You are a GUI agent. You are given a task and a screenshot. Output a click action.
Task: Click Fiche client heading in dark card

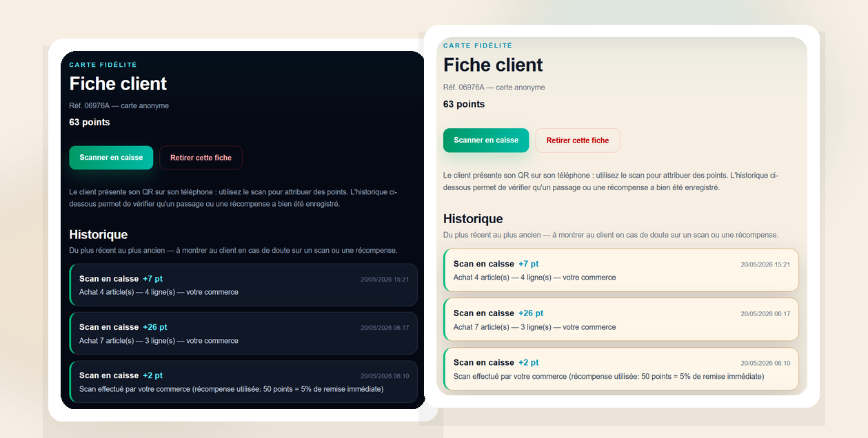(118, 84)
